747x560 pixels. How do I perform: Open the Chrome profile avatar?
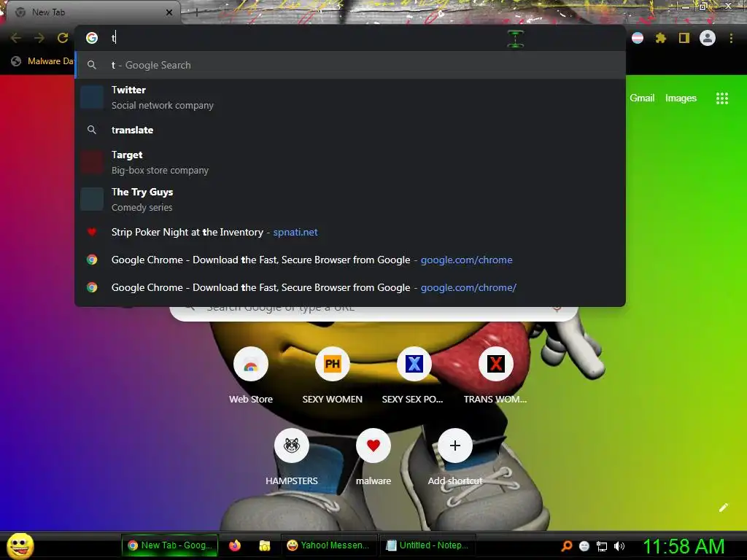[x=708, y=38]
